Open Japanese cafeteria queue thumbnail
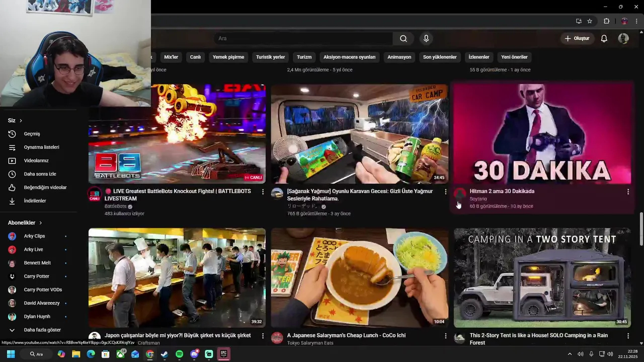 click(x=177, y=278)
